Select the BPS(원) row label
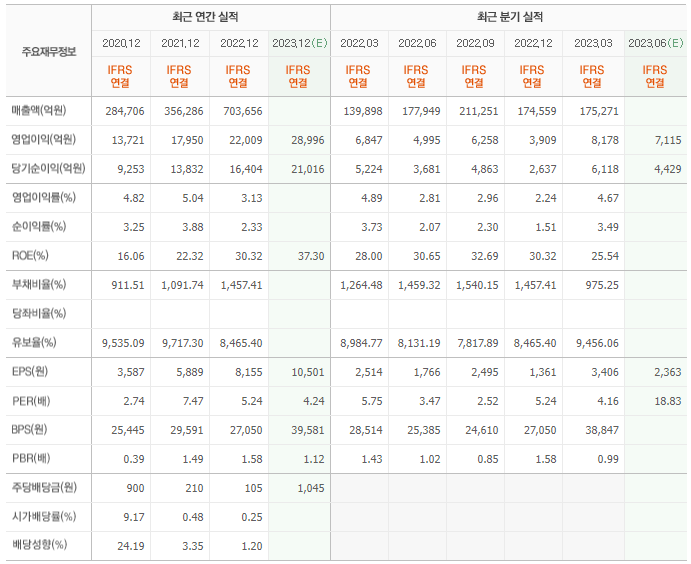 [x=29, y=430]
